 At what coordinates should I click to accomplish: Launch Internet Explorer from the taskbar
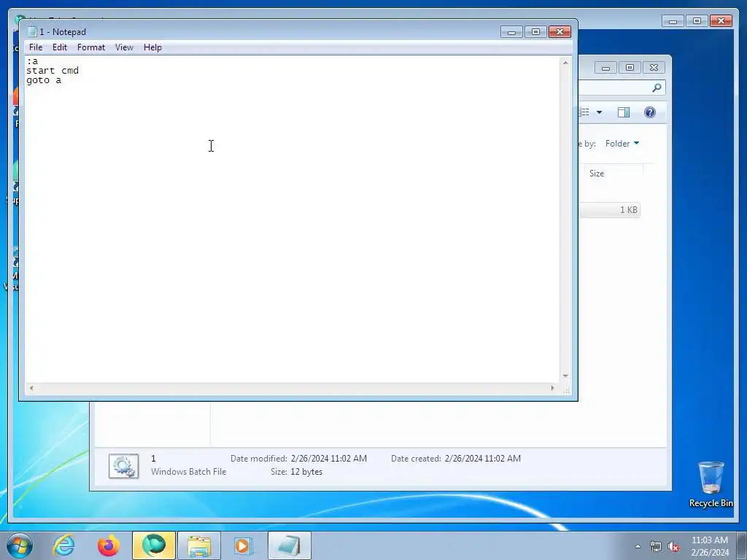click(x=64, y=545)
